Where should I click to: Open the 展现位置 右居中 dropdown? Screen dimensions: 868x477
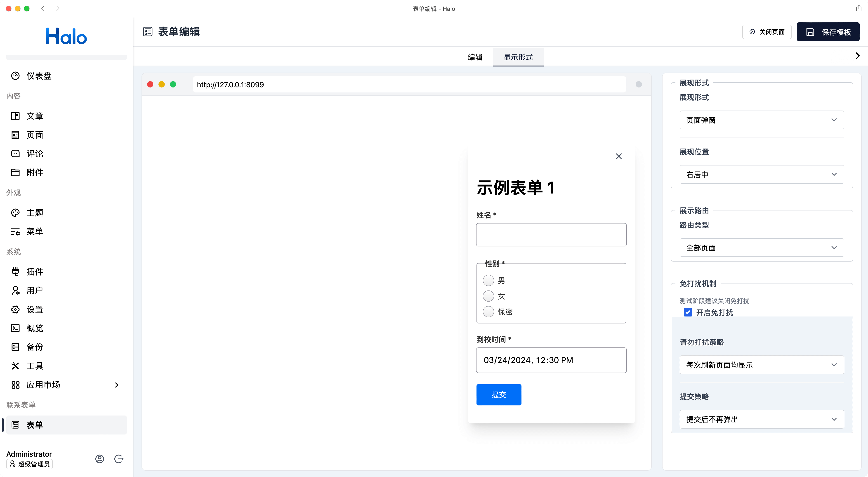click(x=762, y=174)
